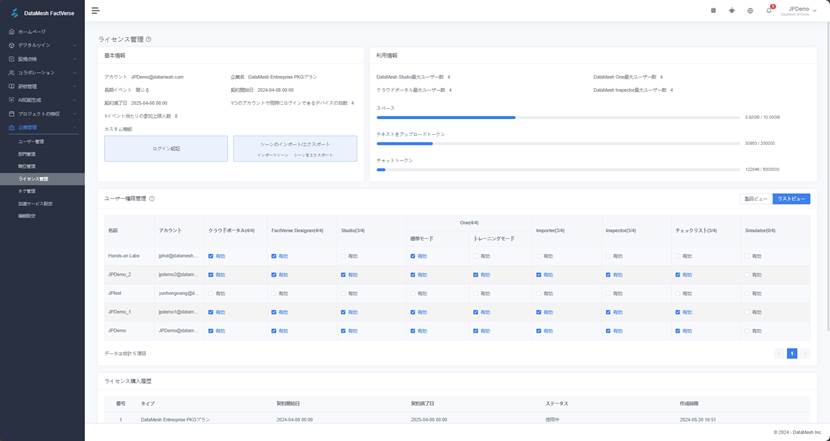The height and width of the screenshot is (441, 830).
Task: Go to the タグ管理 sidebar item
Action: tap(27, 191)
